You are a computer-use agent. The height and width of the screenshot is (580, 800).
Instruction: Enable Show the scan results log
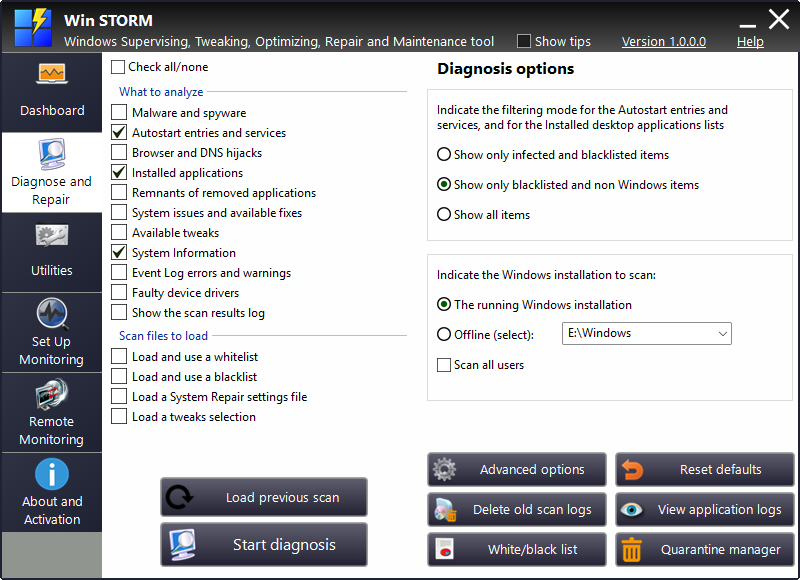(119, 312)
